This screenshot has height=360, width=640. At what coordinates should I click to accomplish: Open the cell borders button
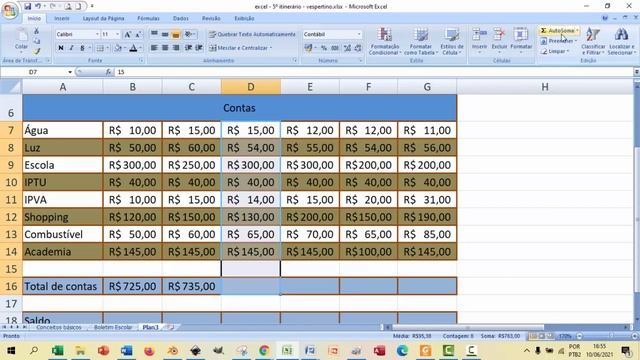100,48
